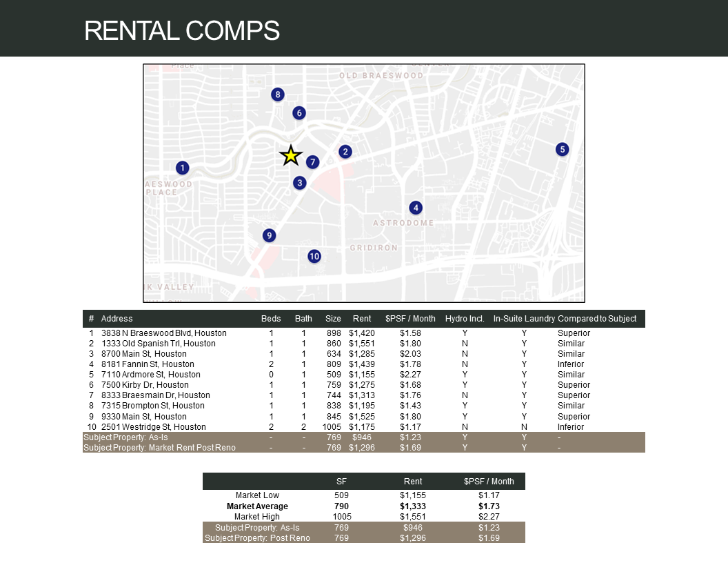
Task: Click rent value $1,275
Action: (x=362, y=384)
